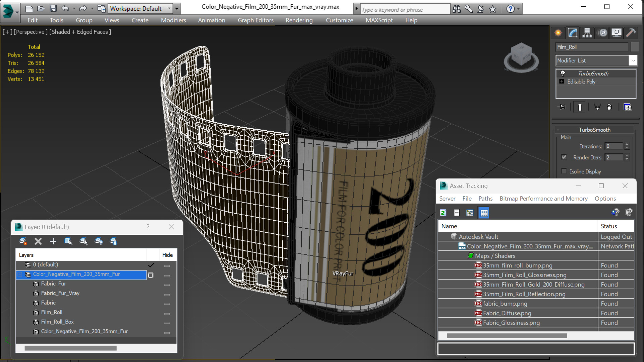Collapse the Color_Negative_Film_200_35mm_Fur layer tree
Screen dimensions: 644x362
click(20, 274)
